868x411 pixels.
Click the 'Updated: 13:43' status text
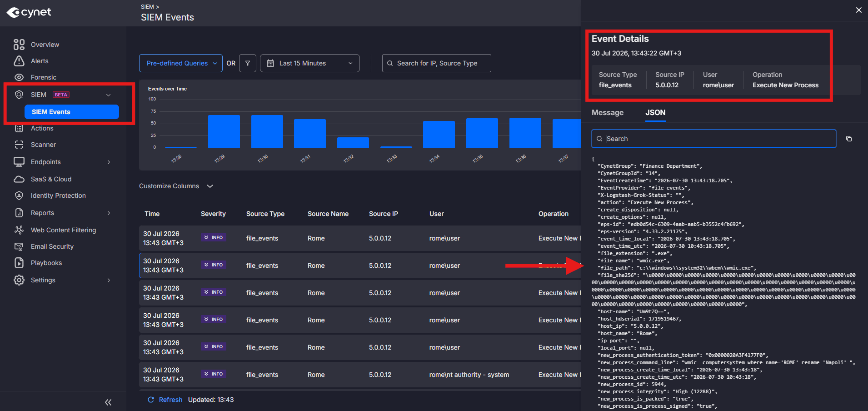point(211,400)
